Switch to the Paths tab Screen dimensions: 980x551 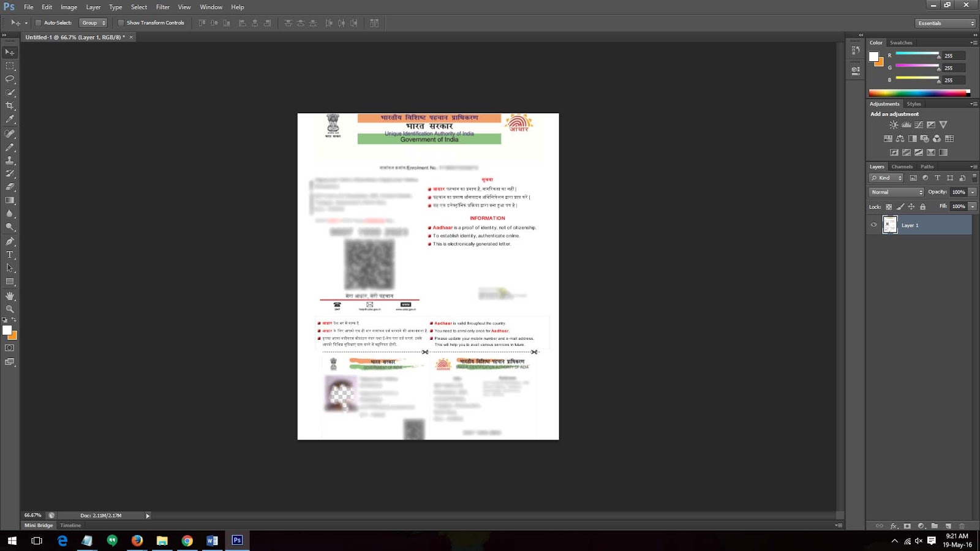tap(927, 167)
